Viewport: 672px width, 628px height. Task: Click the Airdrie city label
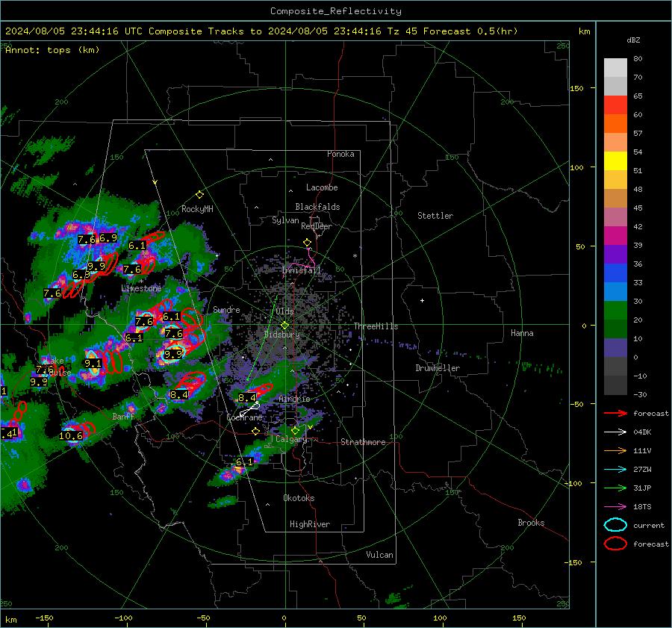point(294,399)
